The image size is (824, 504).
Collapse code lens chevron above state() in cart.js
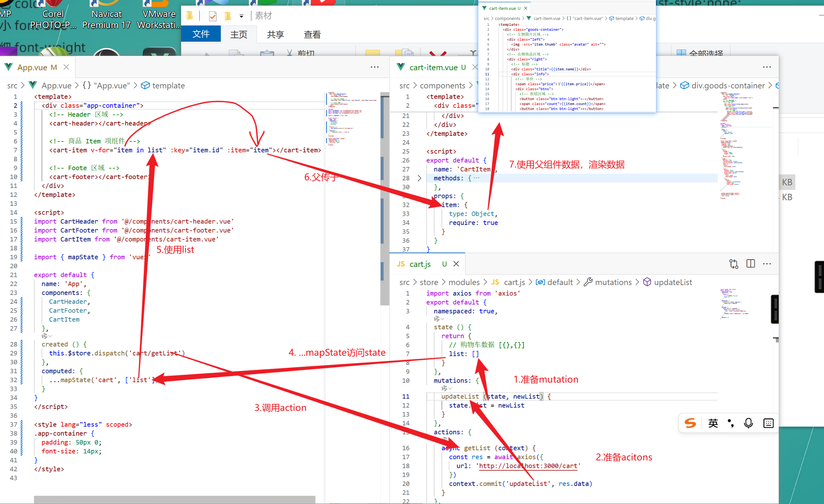click(x=442, y=319)
